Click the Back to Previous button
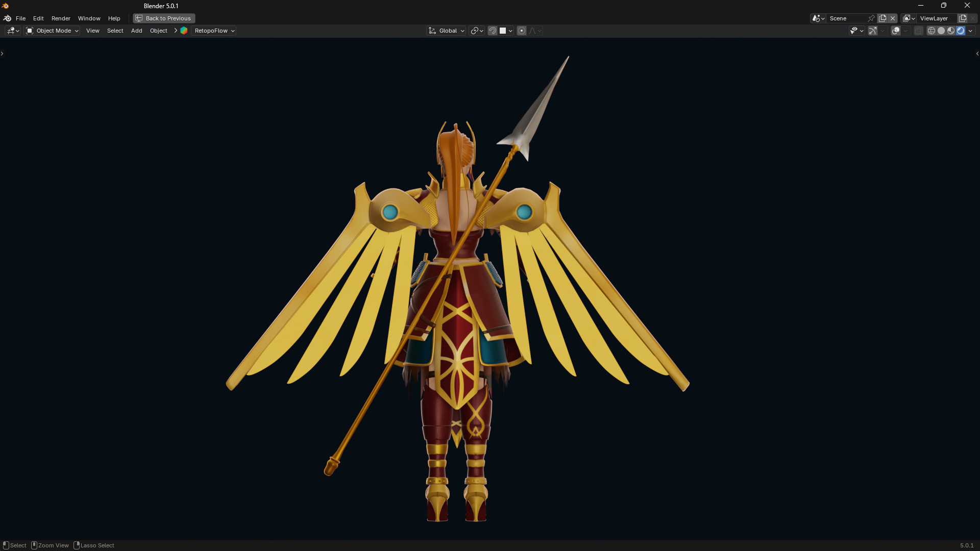This screenshot has width=980, height=551. (164, 18)
